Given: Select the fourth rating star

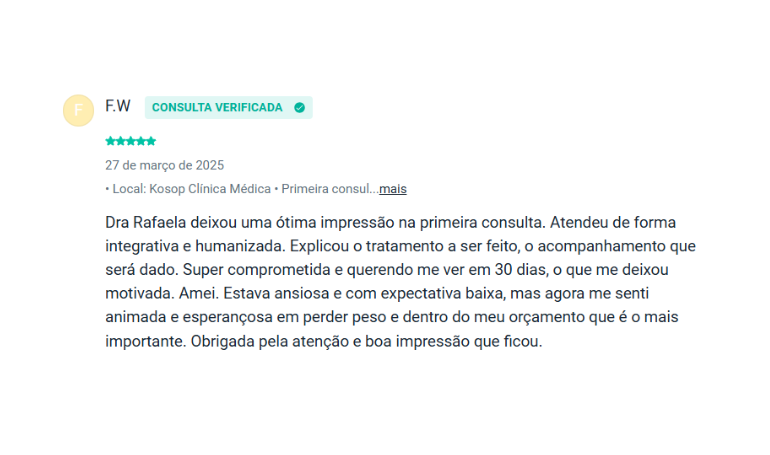Looking at the screenshot, I should [141, 141].
